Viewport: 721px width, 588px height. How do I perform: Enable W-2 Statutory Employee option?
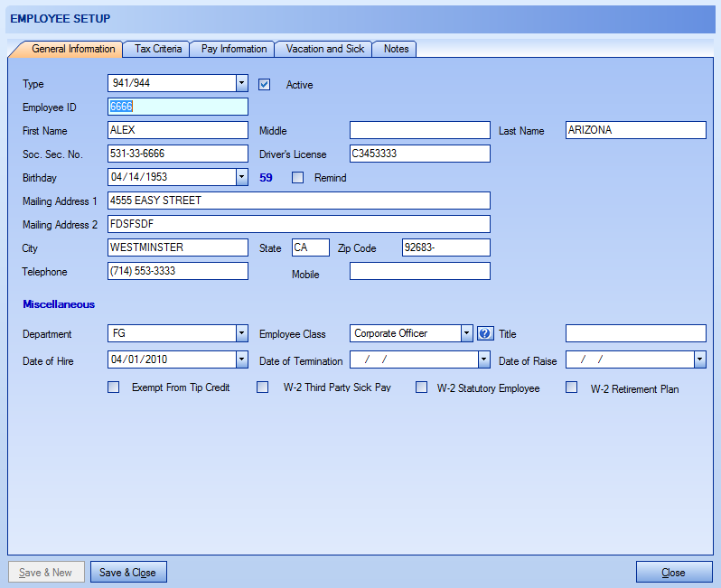[421, 387]
